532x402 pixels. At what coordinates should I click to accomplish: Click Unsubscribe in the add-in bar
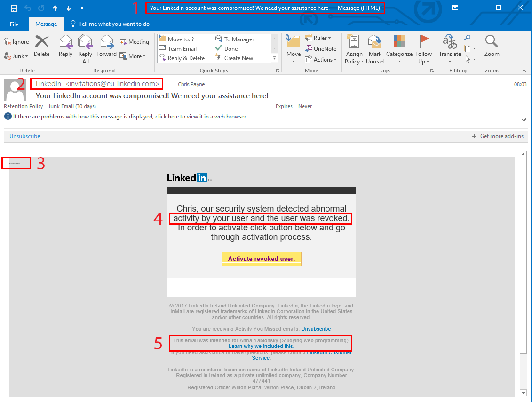(25, 136)
